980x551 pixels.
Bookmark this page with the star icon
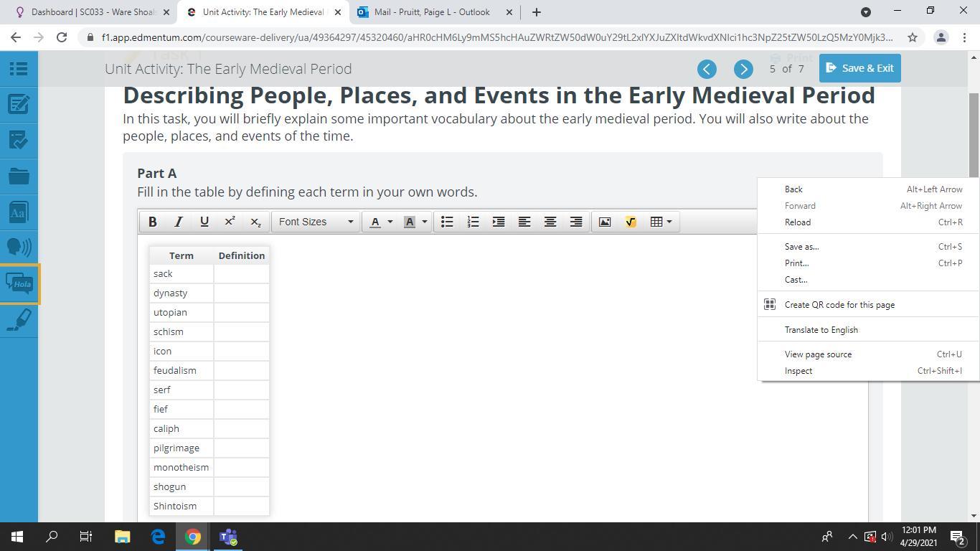pyautogui.click(x=913, y=37)
